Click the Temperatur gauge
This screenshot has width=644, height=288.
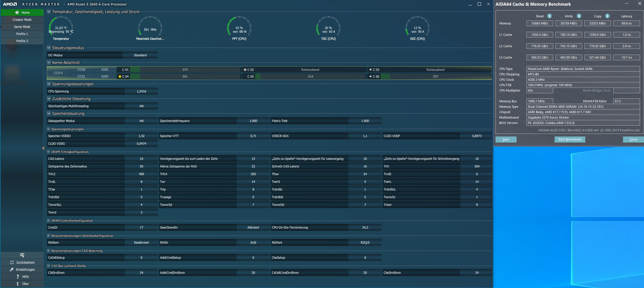pos(61,28)
